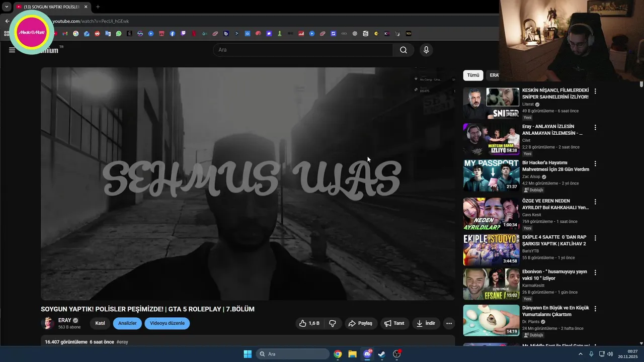Open the Google bookmark icon
Screen dimensions: 644x362
point(76,34)
